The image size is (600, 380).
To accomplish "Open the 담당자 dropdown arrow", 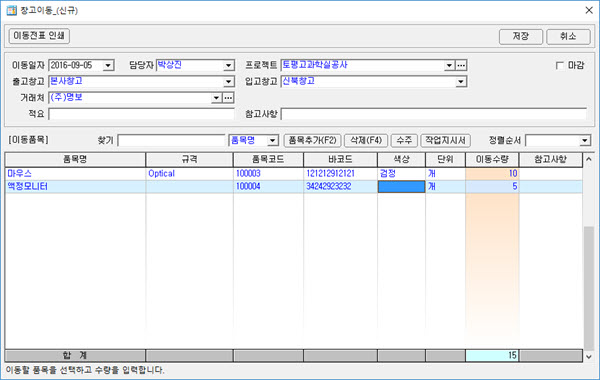I will [228, 65].
